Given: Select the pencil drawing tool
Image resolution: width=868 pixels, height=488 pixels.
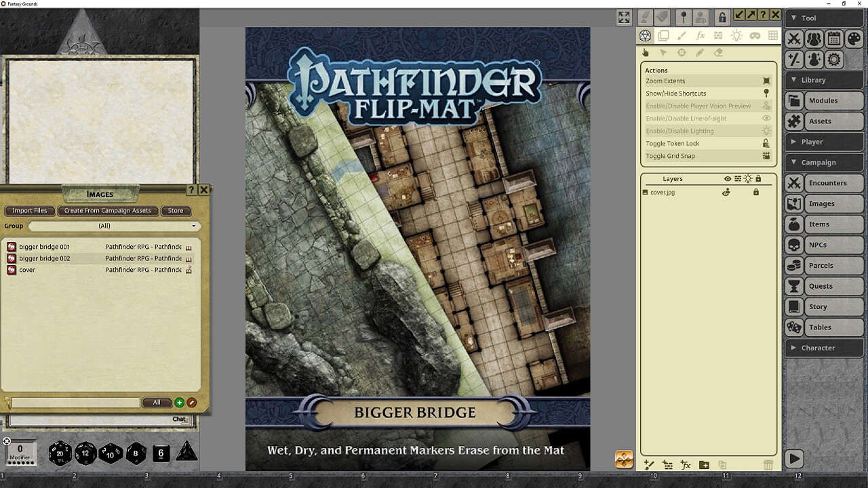Looking at the screenshot, I should (x=700, y=52).
